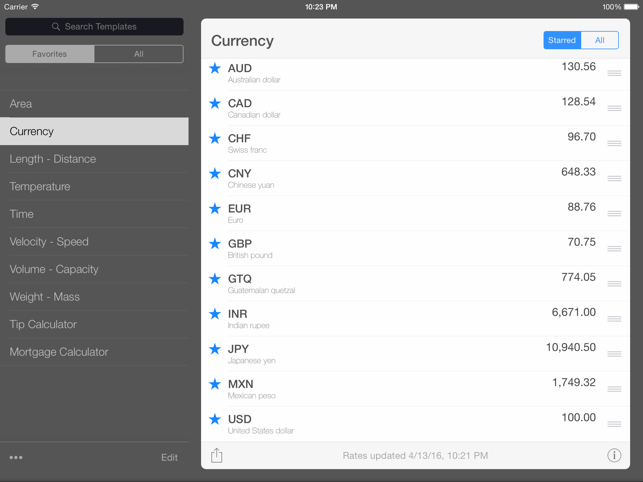Click the reorder handle on GBP row
Screen dimensions: 643x482
pos(614,249)
